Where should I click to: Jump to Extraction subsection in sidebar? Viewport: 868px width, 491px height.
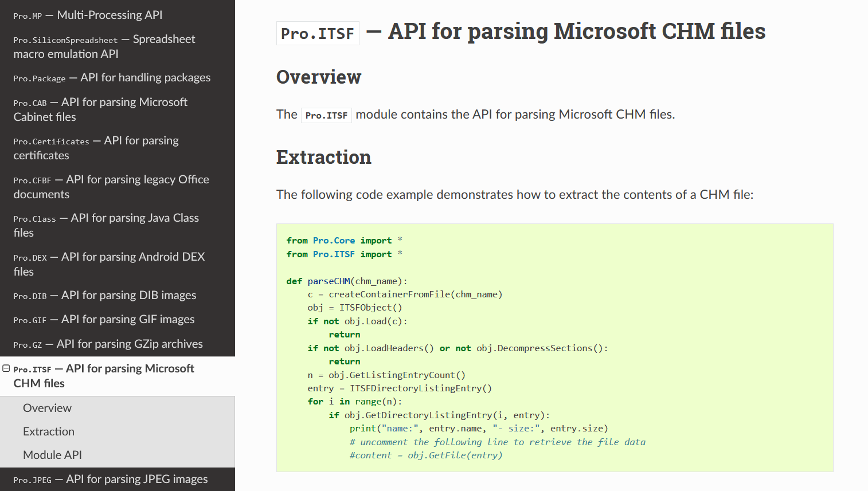coord(49,431)
